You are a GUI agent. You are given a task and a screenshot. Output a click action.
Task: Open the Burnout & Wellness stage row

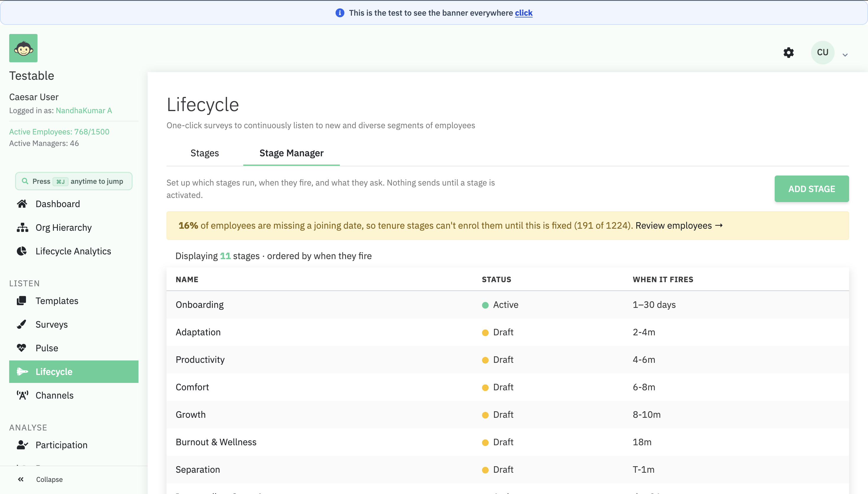pyautogui.click(x=508, y=442)
